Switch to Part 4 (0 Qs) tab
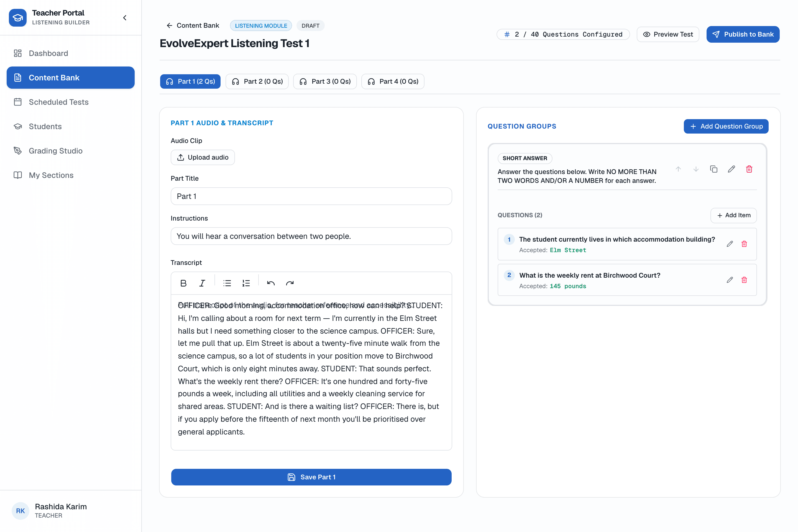 [393, 81]
